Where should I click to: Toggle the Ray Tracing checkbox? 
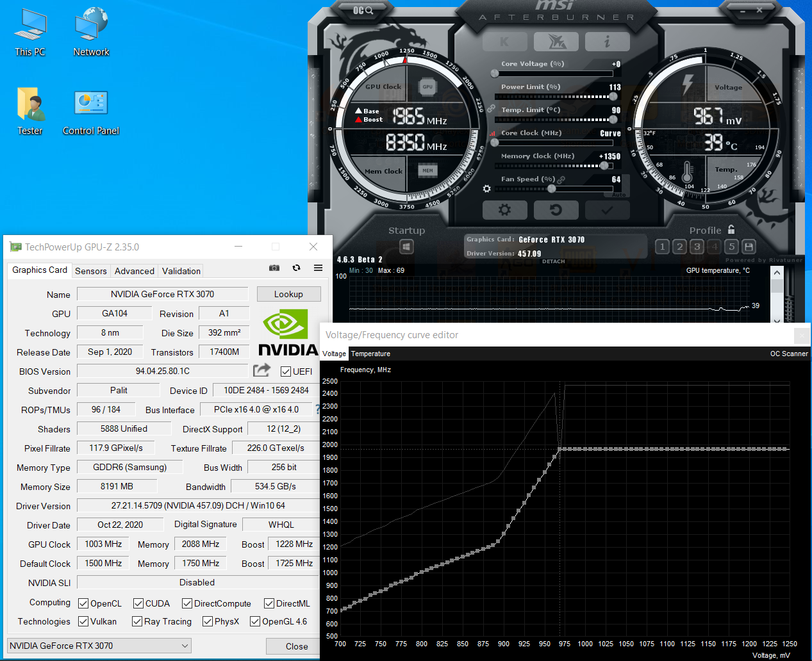(x=137, y=621)
